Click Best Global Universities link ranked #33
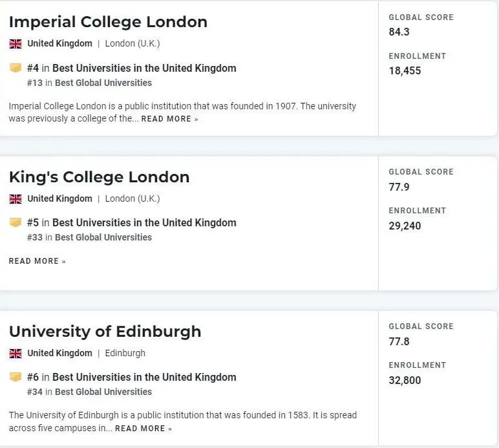 tap(103, 237)
